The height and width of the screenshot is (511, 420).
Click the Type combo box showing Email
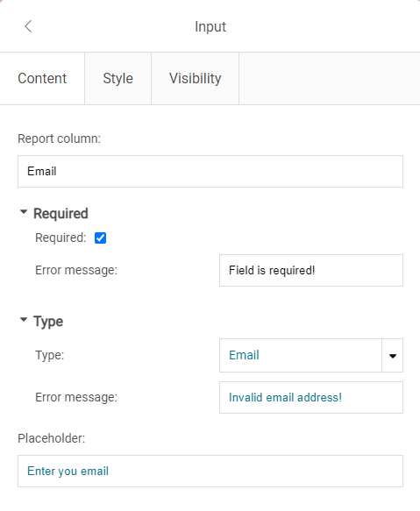pos(301,356)
